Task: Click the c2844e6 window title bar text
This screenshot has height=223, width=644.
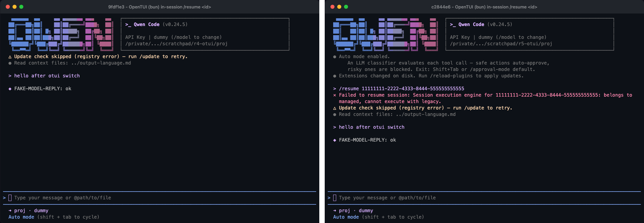Action: (x=484, y=7)
